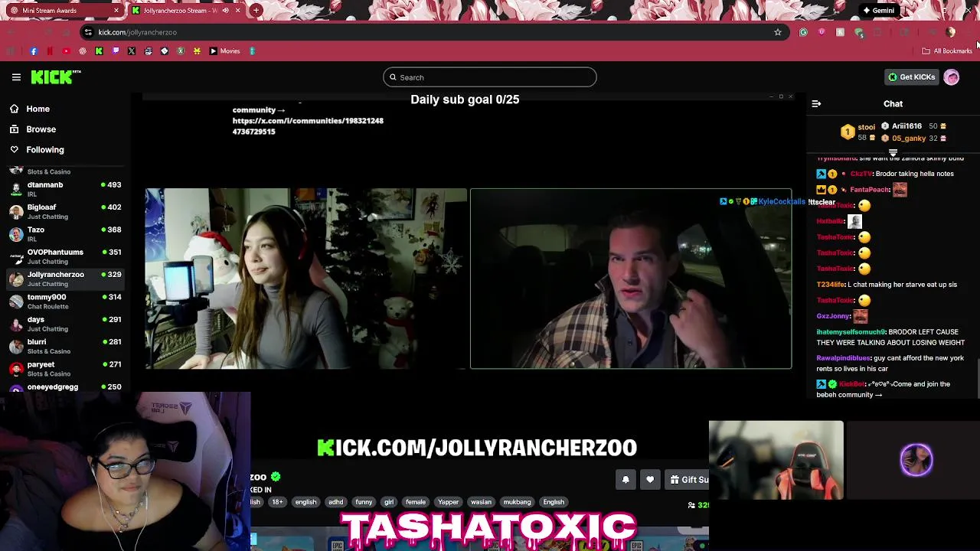The image size is (980, 551).
Task: Open the X (Twitter) bookmark icon
Action: point(132,51)
